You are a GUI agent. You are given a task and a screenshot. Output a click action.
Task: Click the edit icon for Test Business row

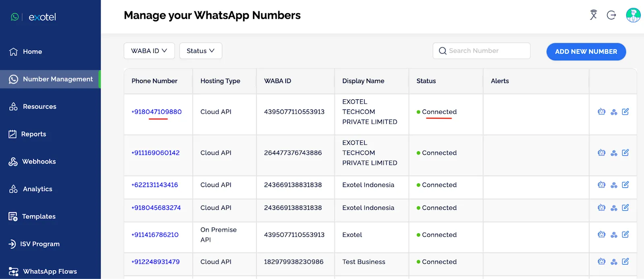click(x=625, y=262)
